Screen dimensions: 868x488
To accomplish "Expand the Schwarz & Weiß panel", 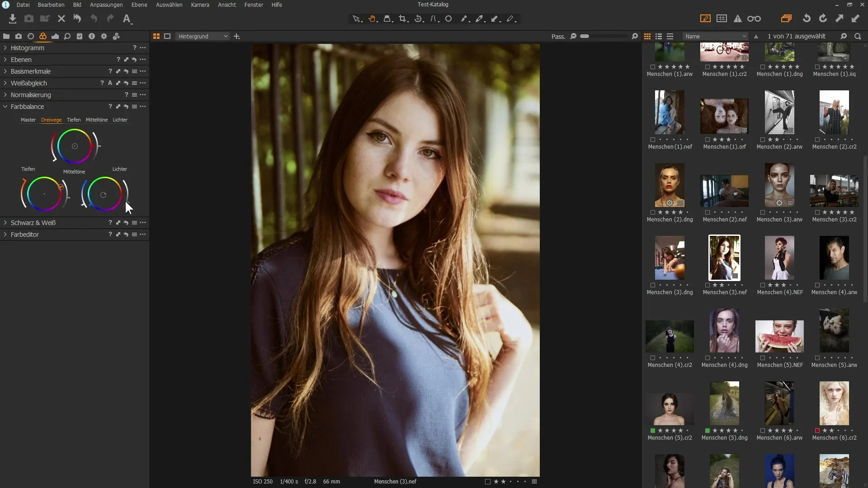I will click(5, 223).
